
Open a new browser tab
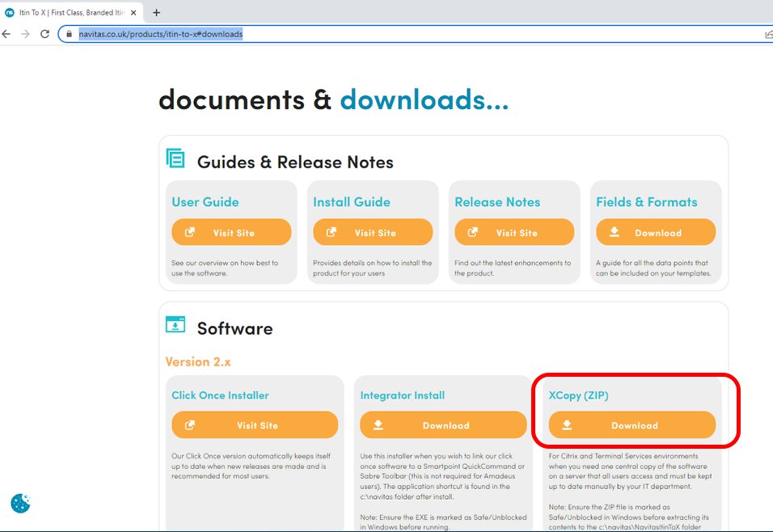click(156, 13)
